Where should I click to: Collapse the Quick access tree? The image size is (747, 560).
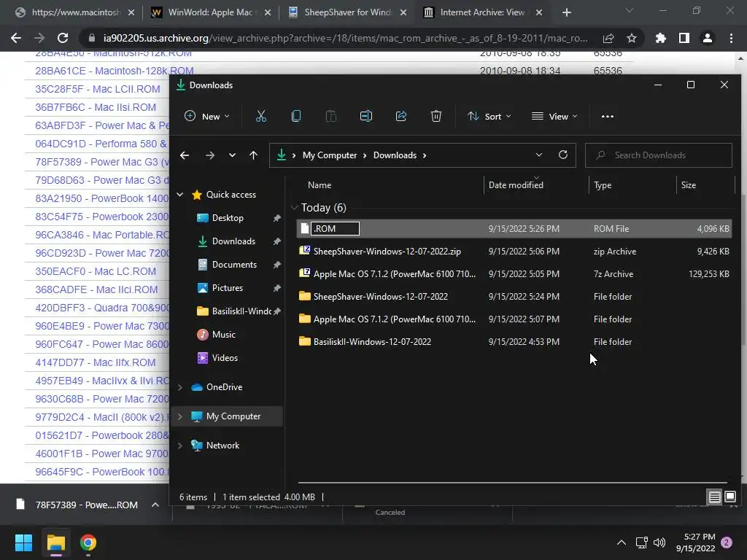point(180,194)
